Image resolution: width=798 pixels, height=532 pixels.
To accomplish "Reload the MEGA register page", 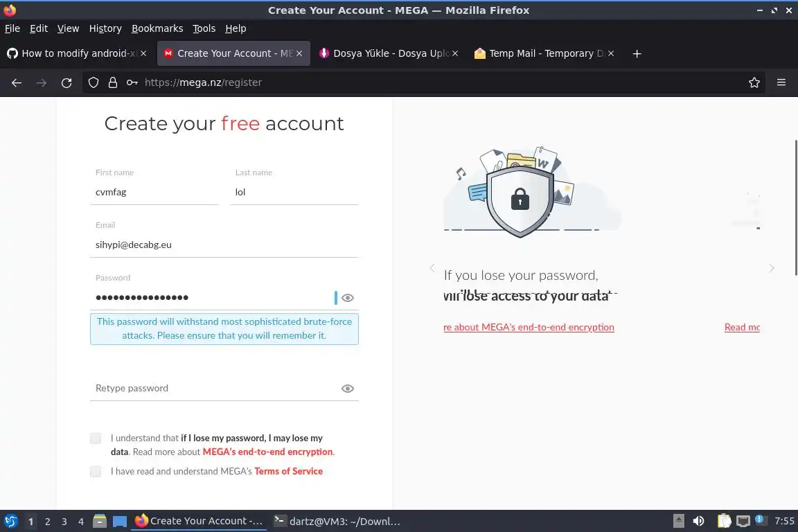I will point(66,82).
